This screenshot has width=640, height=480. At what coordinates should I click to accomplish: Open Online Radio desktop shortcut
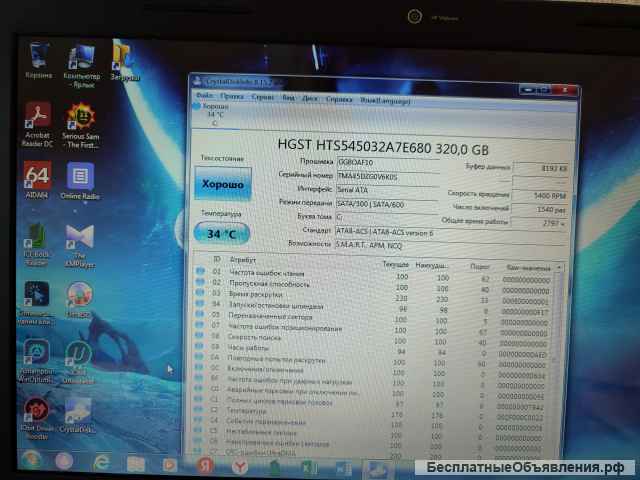click(x=80, y=180)
